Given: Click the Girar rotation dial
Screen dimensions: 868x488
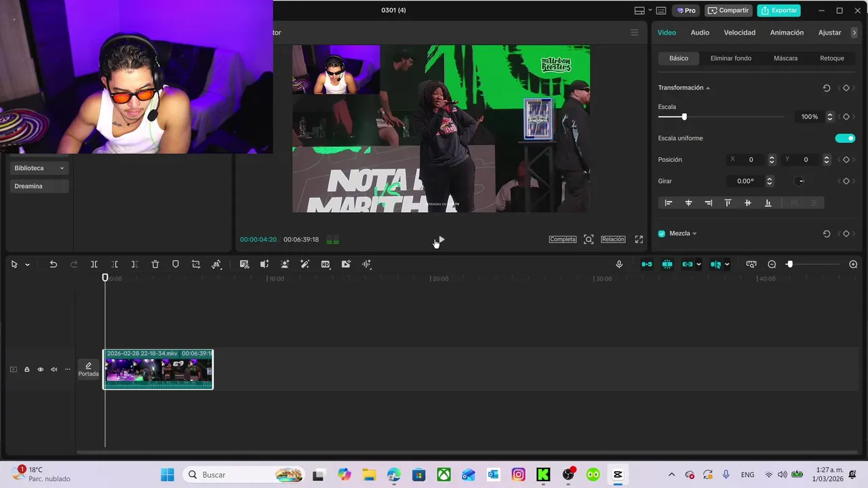Looking at the screenshot, I should coord(800,181).
